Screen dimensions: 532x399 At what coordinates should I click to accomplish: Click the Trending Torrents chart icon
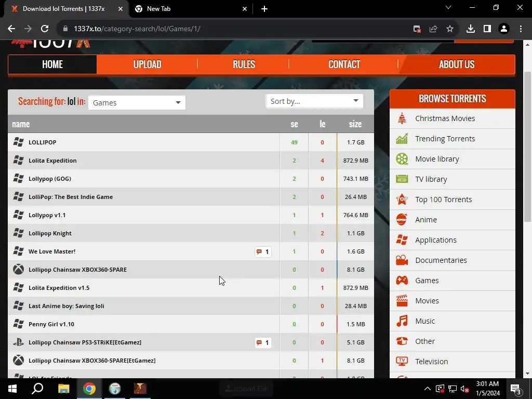click(x=402, y=139)
